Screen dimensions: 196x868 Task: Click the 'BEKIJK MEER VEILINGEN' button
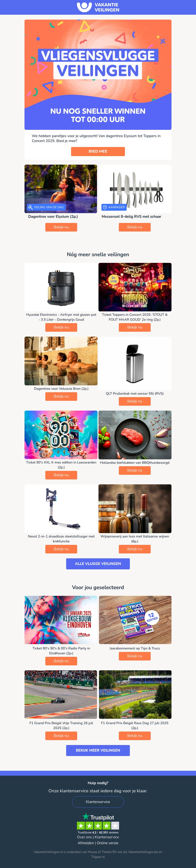click(98, 750)
